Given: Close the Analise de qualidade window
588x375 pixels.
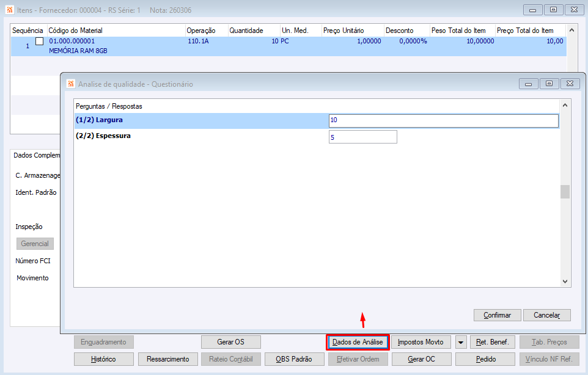Looking at the screenshot, I should (570, 84).
